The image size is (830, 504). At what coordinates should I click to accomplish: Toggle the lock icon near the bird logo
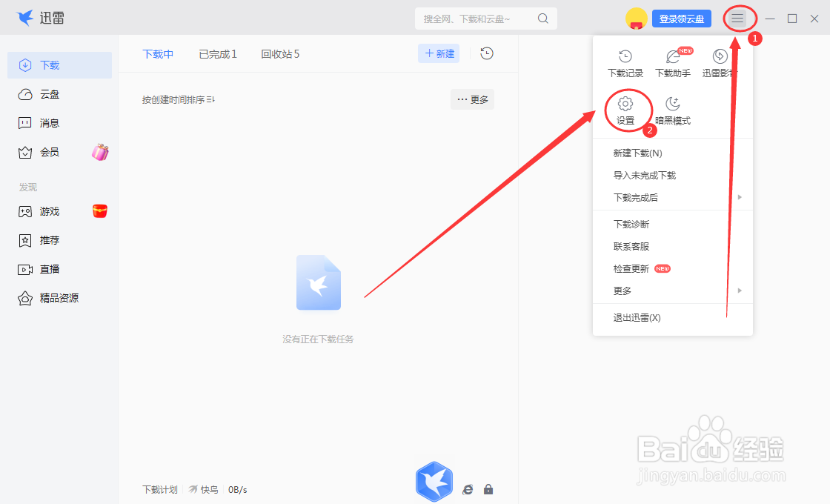pos(488,489)
